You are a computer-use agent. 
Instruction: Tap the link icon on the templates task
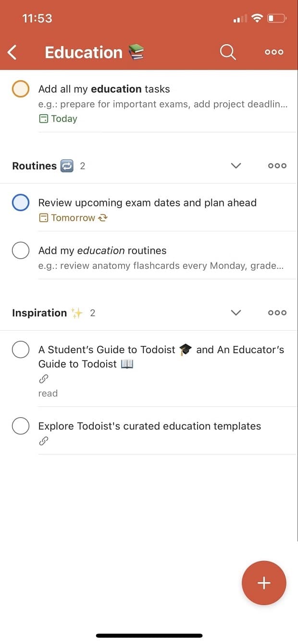(44, 441)
